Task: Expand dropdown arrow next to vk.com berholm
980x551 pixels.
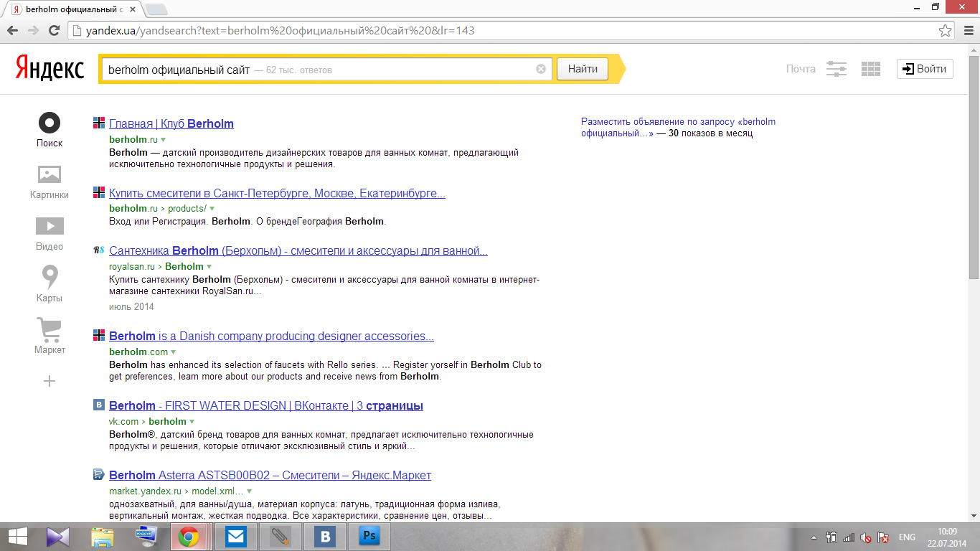Action: (192, 422)
